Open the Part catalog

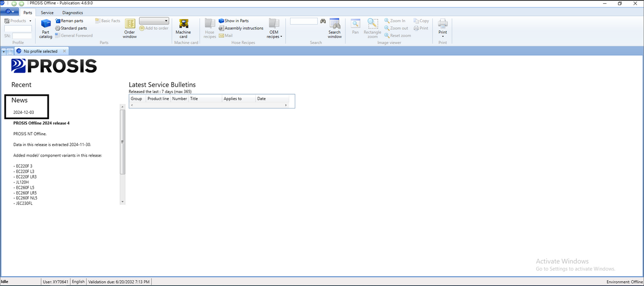click(46, 28)
